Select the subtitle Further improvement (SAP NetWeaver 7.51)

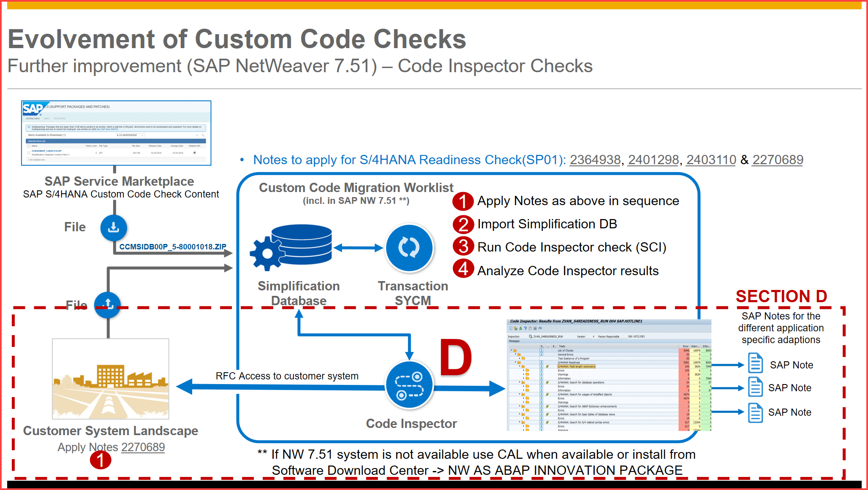click(192, 66)
